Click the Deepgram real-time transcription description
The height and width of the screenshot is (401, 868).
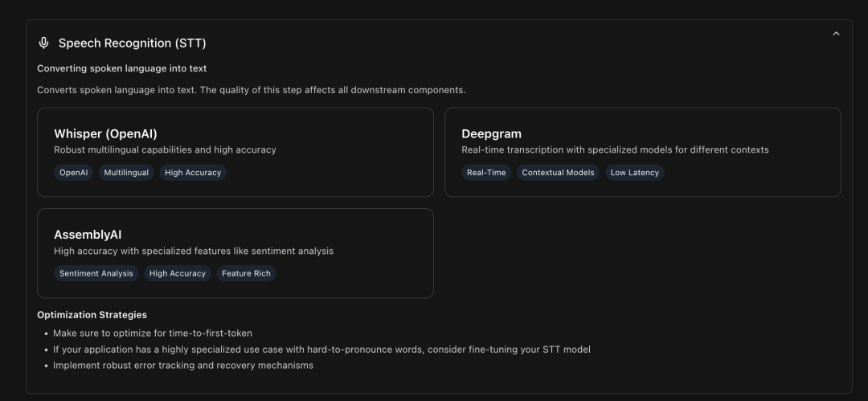615,149
